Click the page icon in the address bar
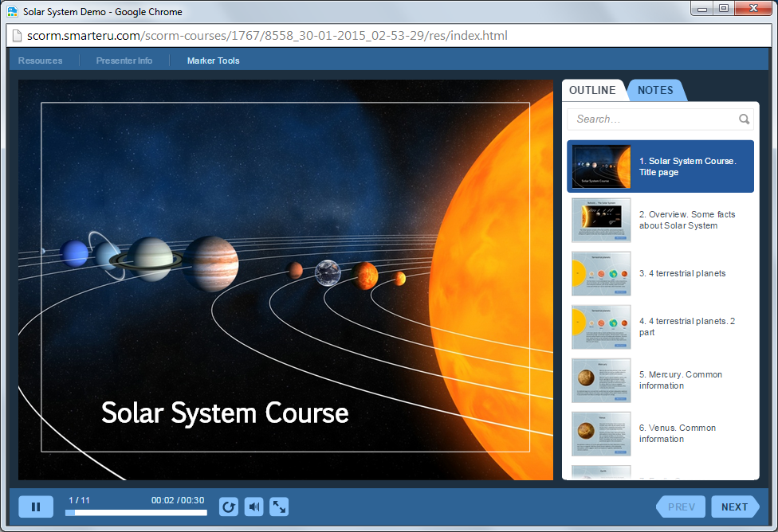The image size is (778, 532). (17, 36)
